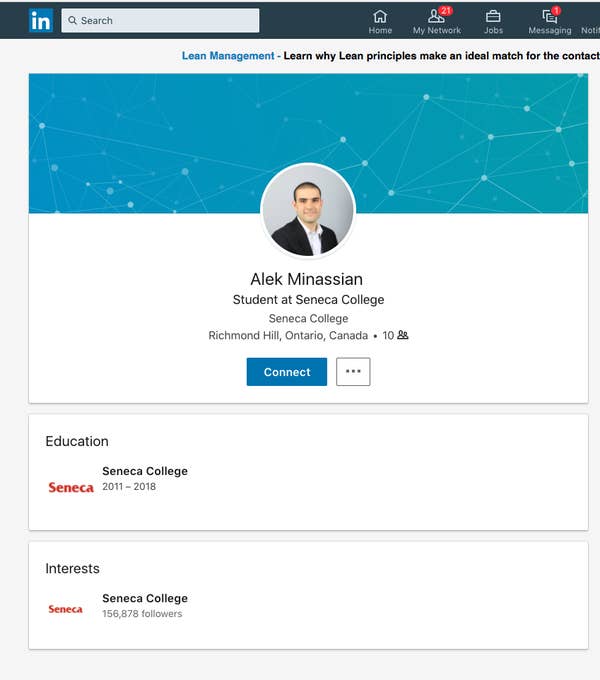The image size is (600, 680).
Task: Select the '2011 – 2018' dates text
Action: point(129,487)
